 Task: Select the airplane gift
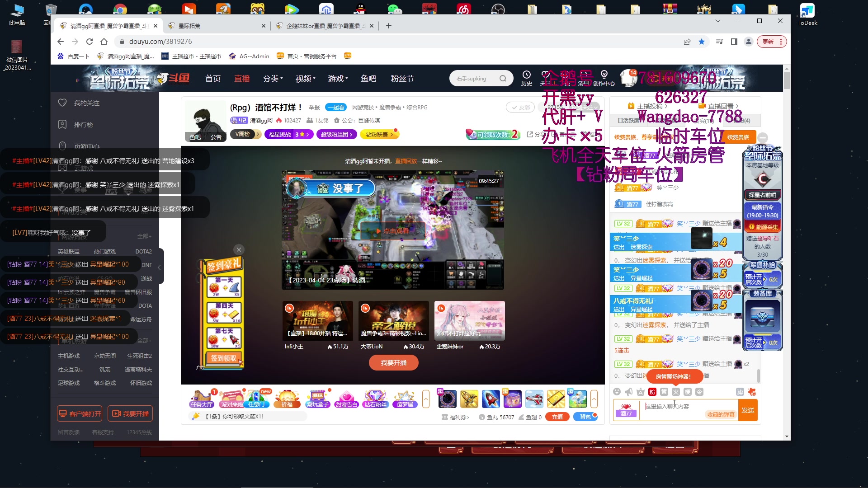(x=534, y=399)
